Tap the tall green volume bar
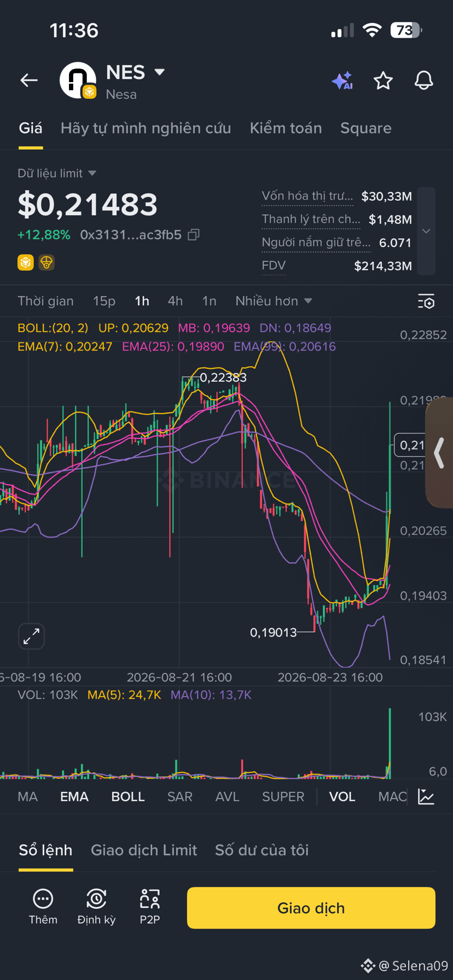The width and height of the screenshot is (453, 980). (x=390, y=743)
